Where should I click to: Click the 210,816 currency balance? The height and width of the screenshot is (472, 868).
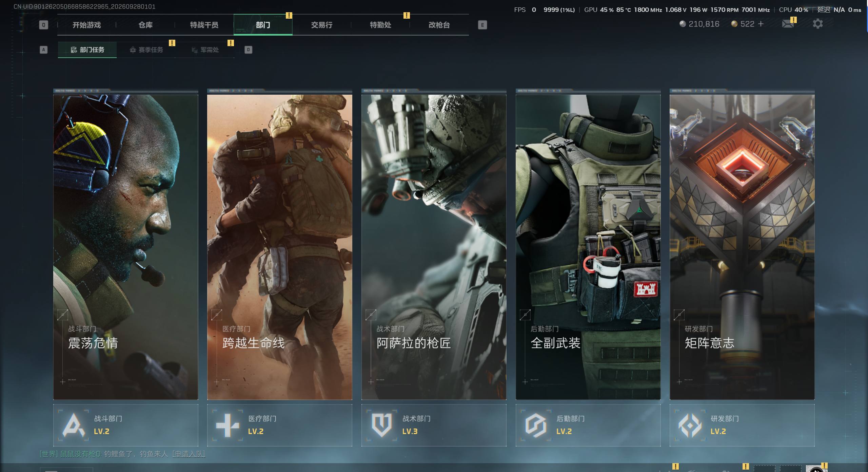704,24
